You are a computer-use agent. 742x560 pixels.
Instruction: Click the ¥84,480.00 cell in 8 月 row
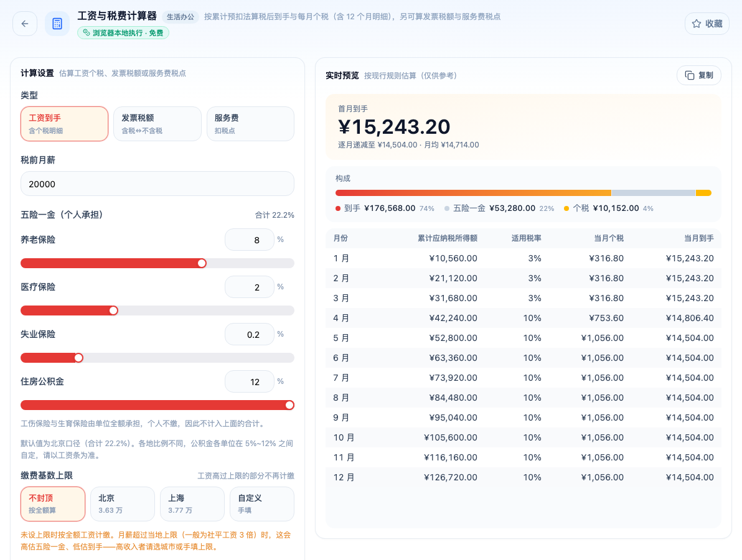point(453,398)
